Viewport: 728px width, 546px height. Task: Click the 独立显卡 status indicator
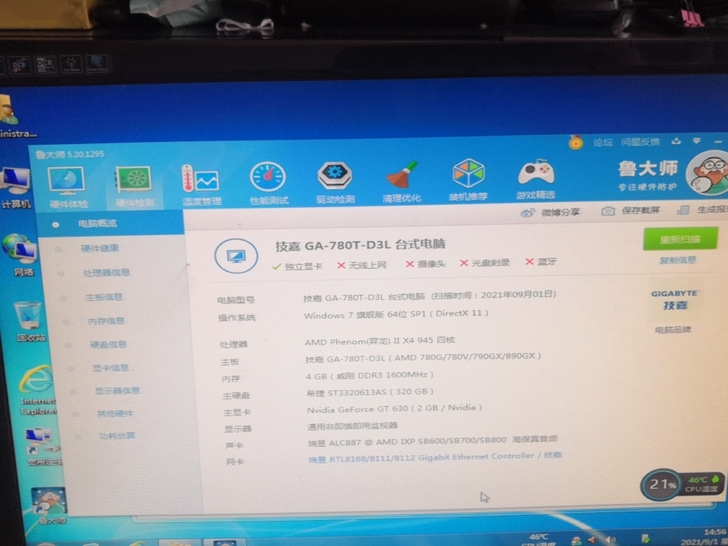click(x=297, y=266)
